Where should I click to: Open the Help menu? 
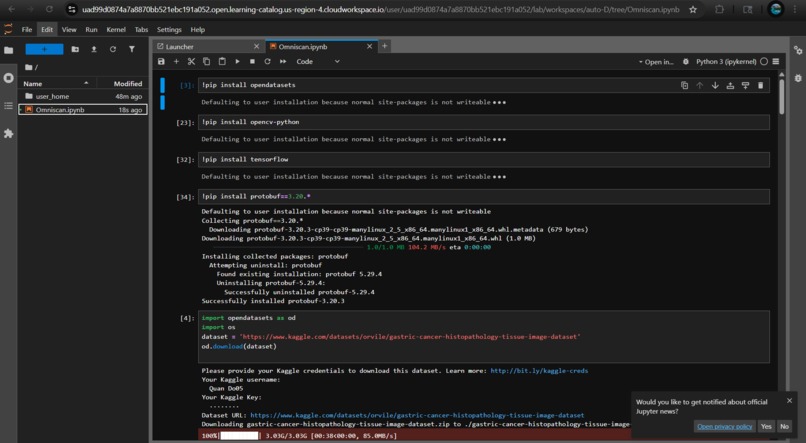197,29
